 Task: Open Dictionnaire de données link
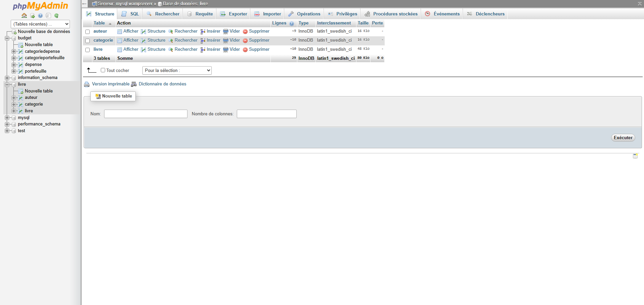point(163,84)
